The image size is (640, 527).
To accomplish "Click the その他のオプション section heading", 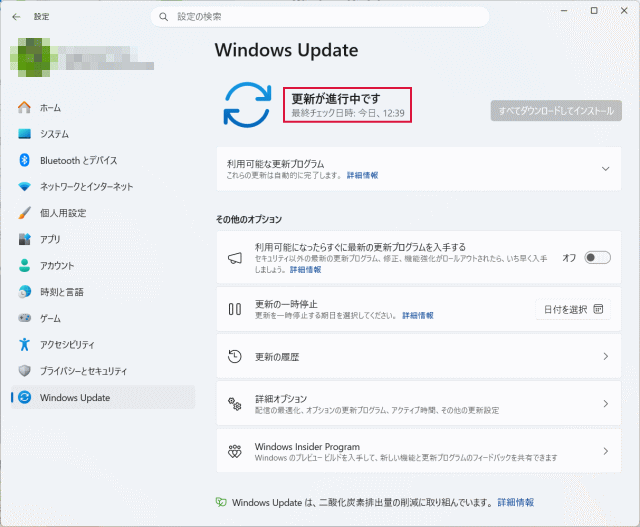I will point(249,219).
